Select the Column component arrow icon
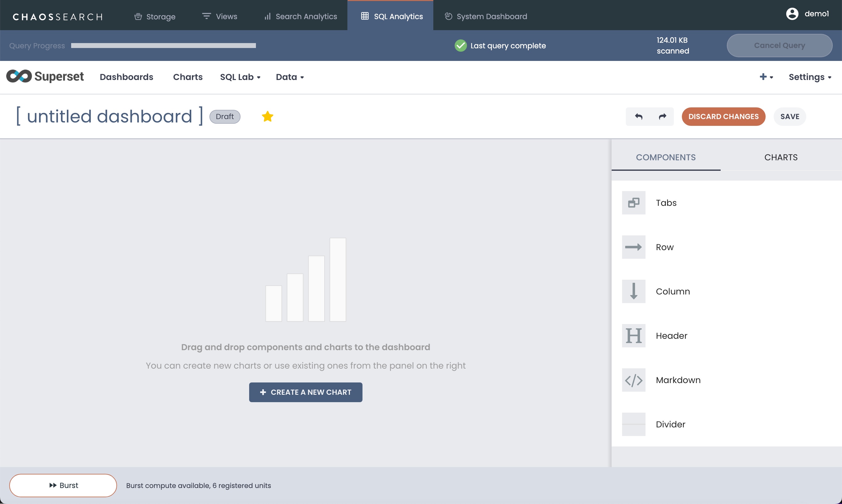842x504 pixels. point(634,291)
